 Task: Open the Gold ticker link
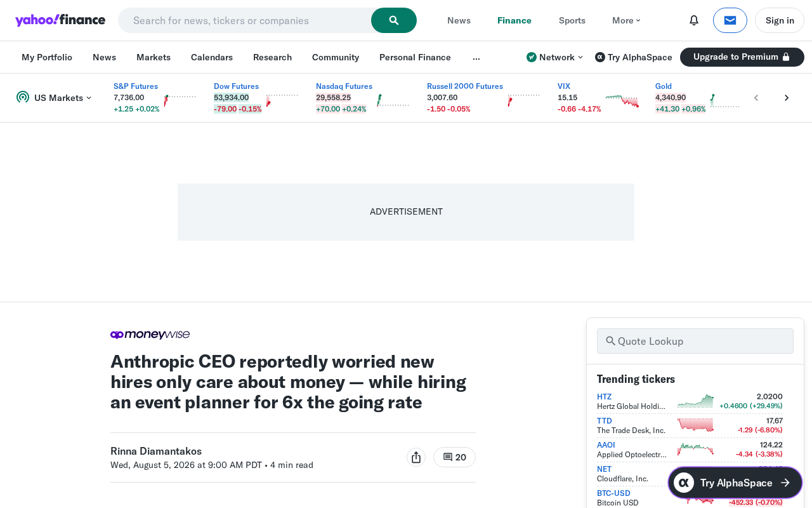[x=664, y=86]
